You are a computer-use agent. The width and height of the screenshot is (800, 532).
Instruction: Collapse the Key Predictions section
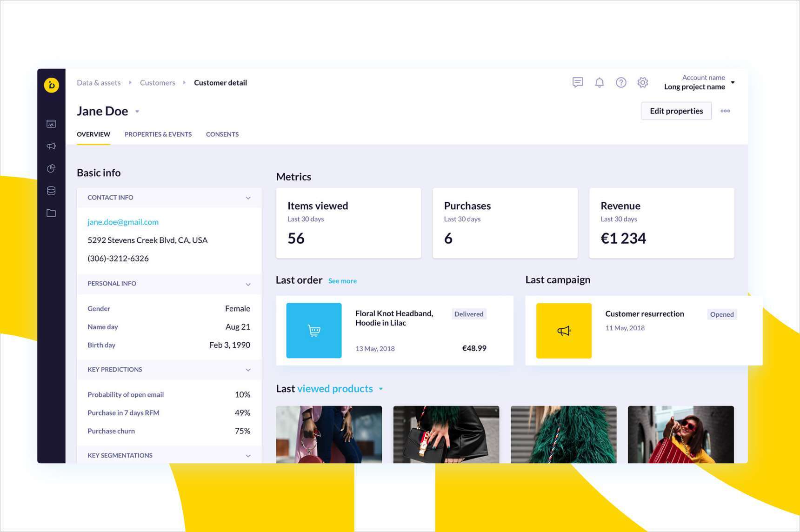coord(248,370)
